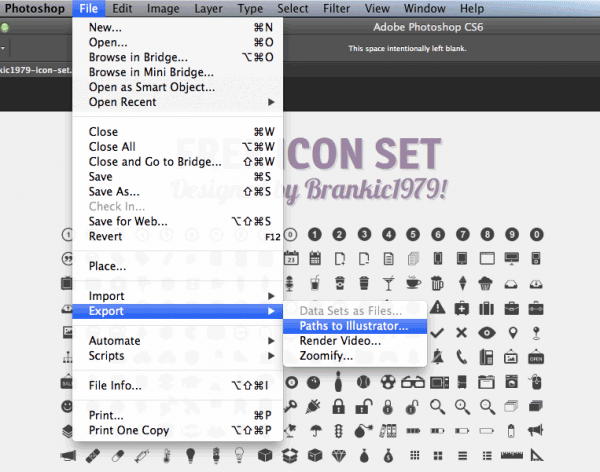Open File Info from File menu
600x472 pixels.
[177, 385]
